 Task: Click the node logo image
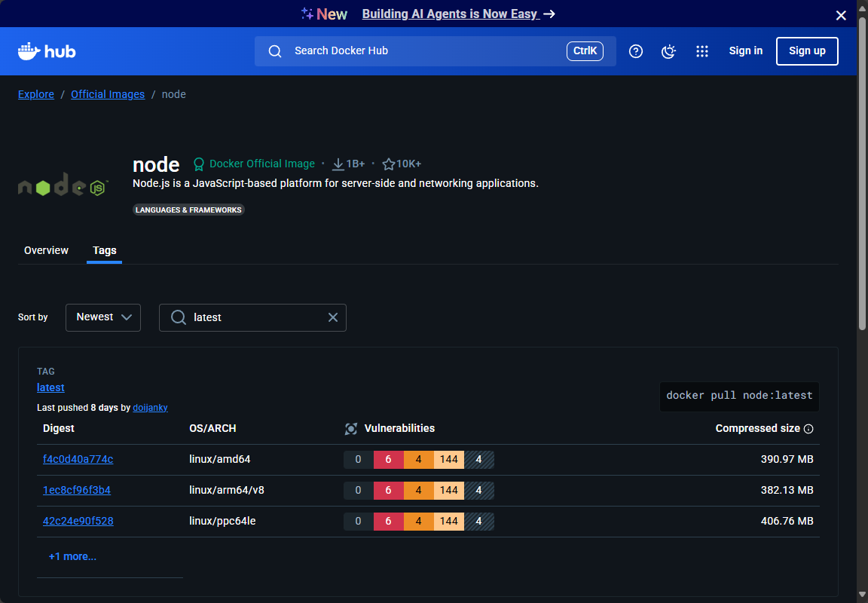click(x=63, y=185)
